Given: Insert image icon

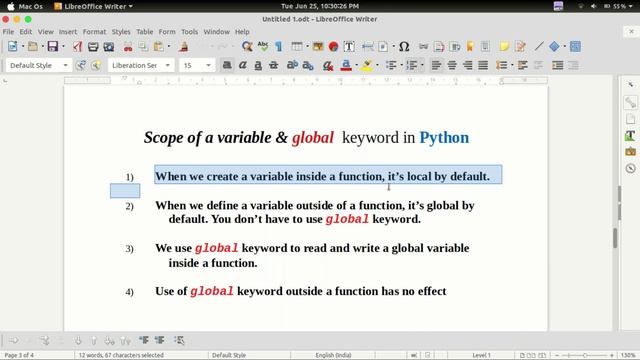Looking at the screenshot, I should point(318,47).
